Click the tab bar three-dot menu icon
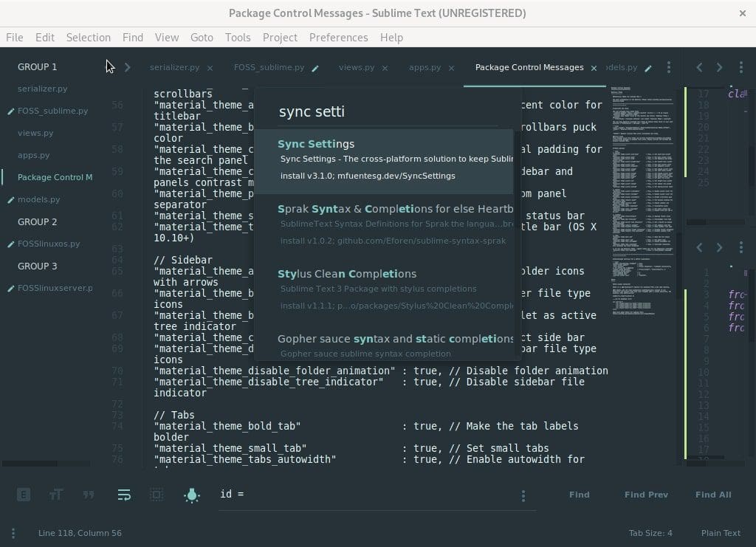The width and height of the screenshot is (756, 547). click(669, 67)
